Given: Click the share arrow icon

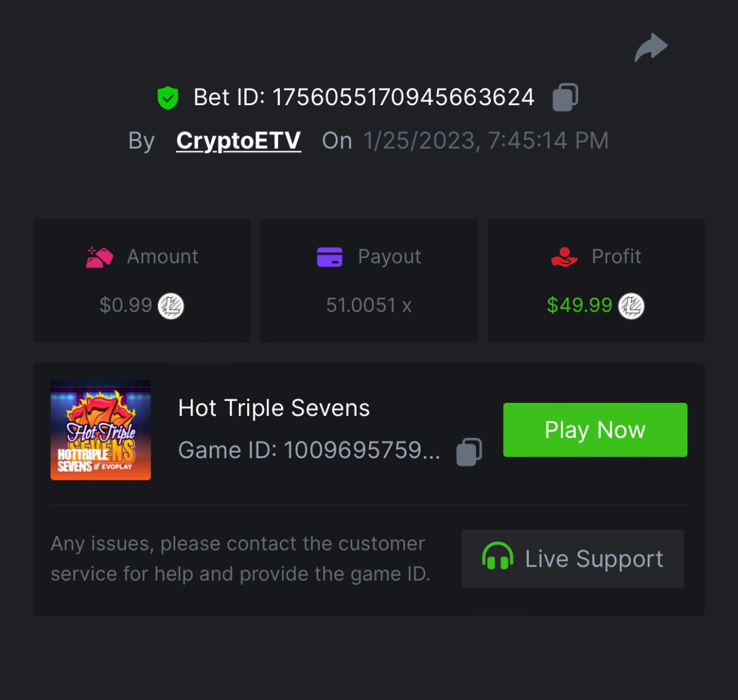Looking at the screenshot, I should (651, 47).
